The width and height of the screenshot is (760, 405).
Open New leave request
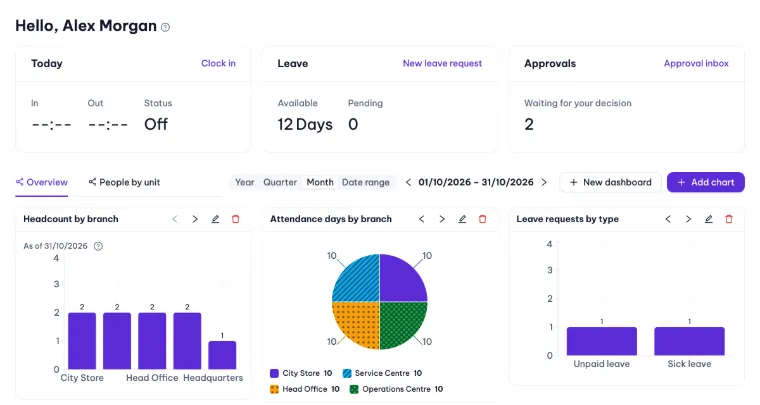442,63
